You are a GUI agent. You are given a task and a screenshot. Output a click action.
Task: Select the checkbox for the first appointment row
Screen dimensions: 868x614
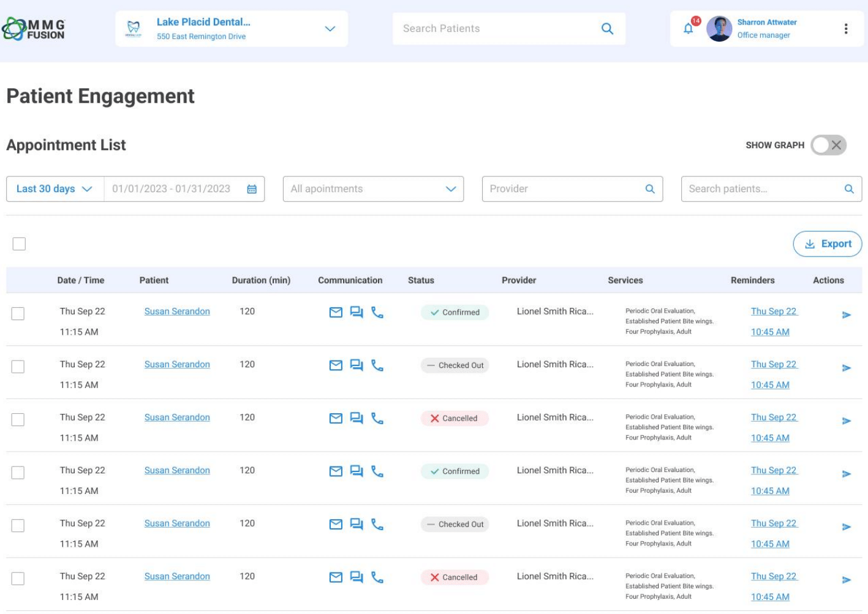pos(18,313)
